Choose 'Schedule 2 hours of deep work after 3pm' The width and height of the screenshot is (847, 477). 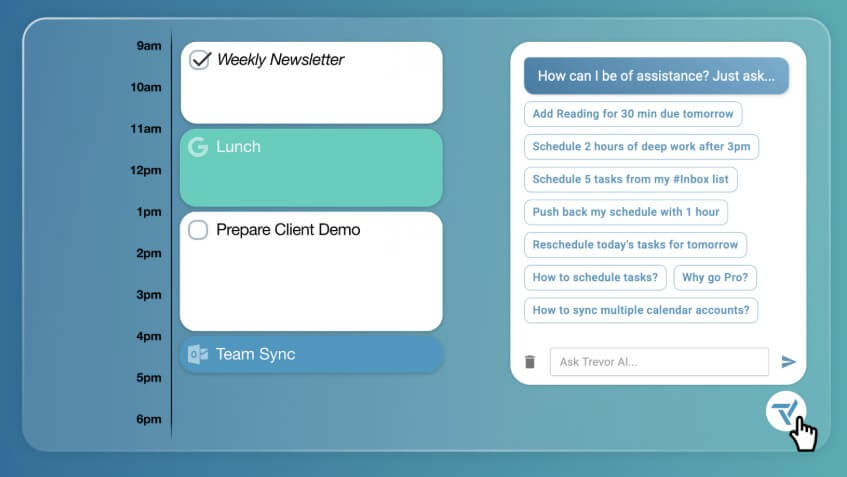point(641,146)
